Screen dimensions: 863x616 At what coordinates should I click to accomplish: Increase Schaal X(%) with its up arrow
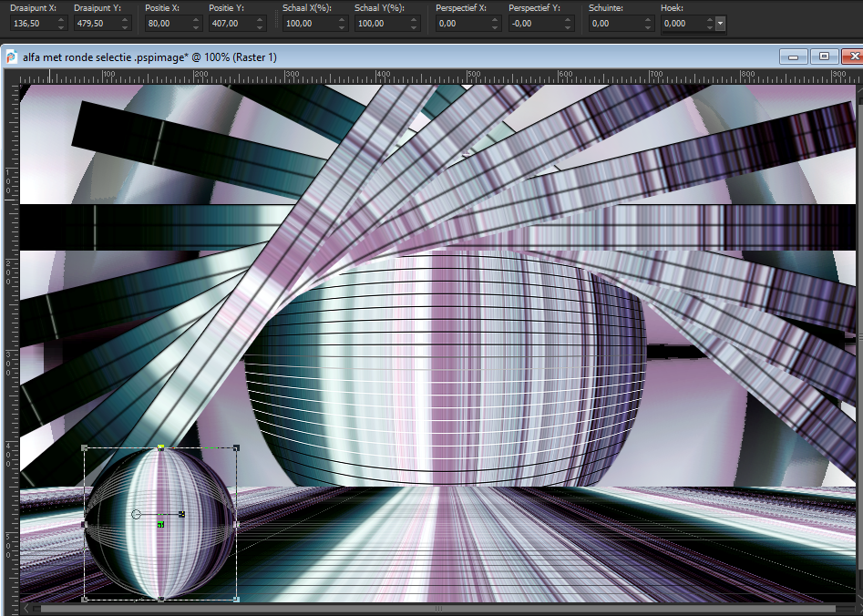(x=342, y=20)
